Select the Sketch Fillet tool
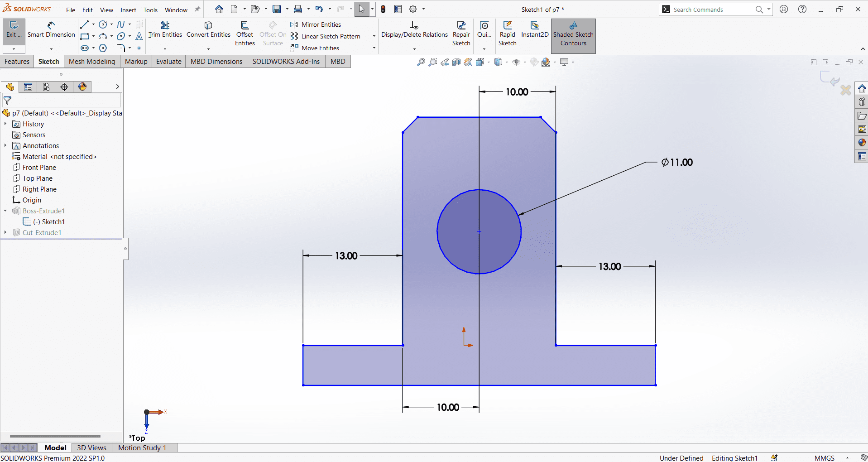The image size is (868, 462). pyautogui.click(x=121, y=48)
